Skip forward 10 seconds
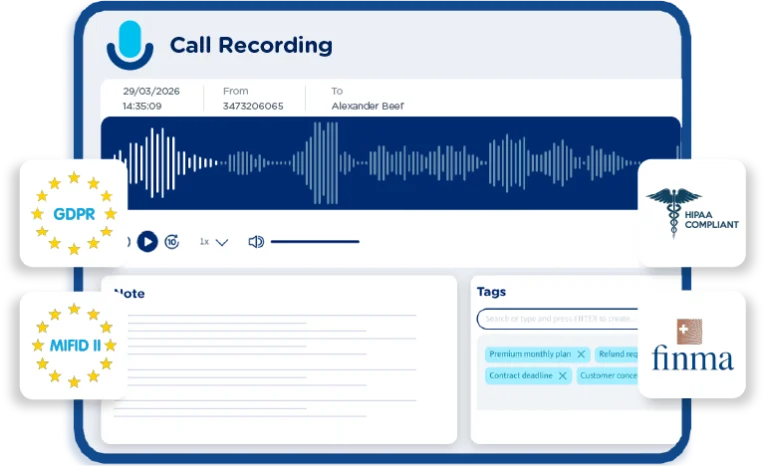Viewport: 768px width, 468px height. (172, 242)
